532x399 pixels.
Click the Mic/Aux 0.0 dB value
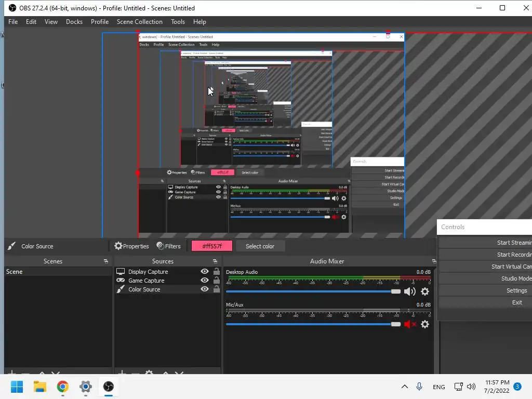pyautogui.click(x=423, y=304)
